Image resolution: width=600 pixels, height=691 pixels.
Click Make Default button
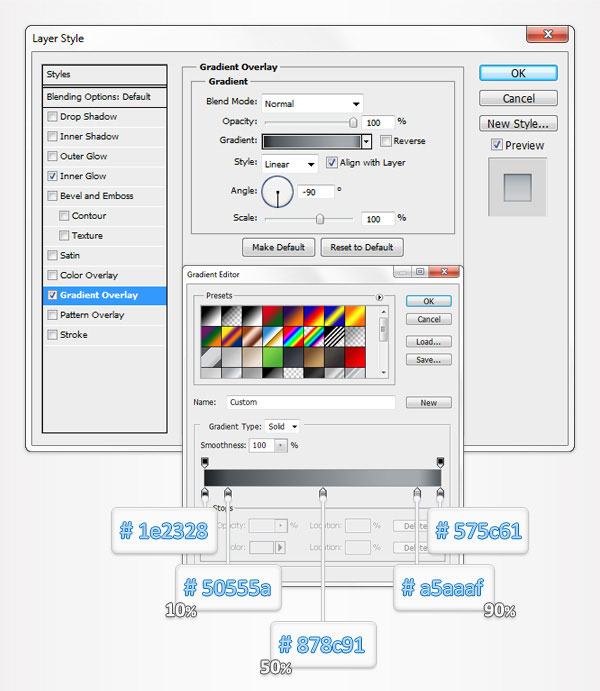pyautogui.click(x=278, y=247)
